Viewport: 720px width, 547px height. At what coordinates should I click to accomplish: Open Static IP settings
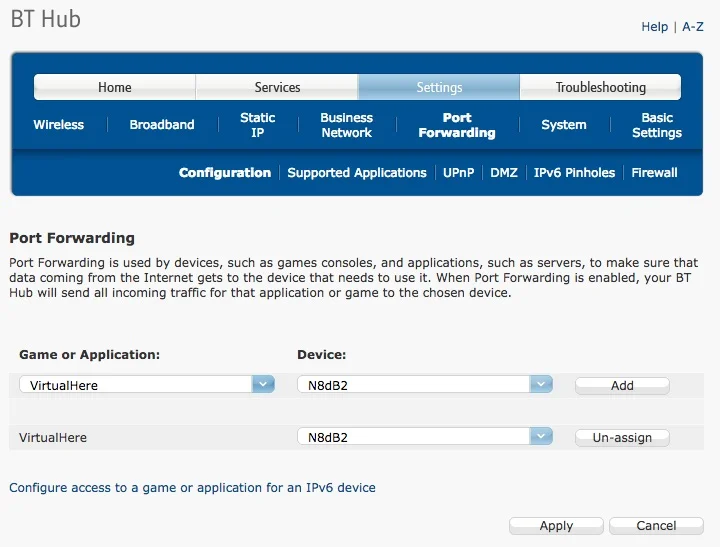click(x=258, y=125)
